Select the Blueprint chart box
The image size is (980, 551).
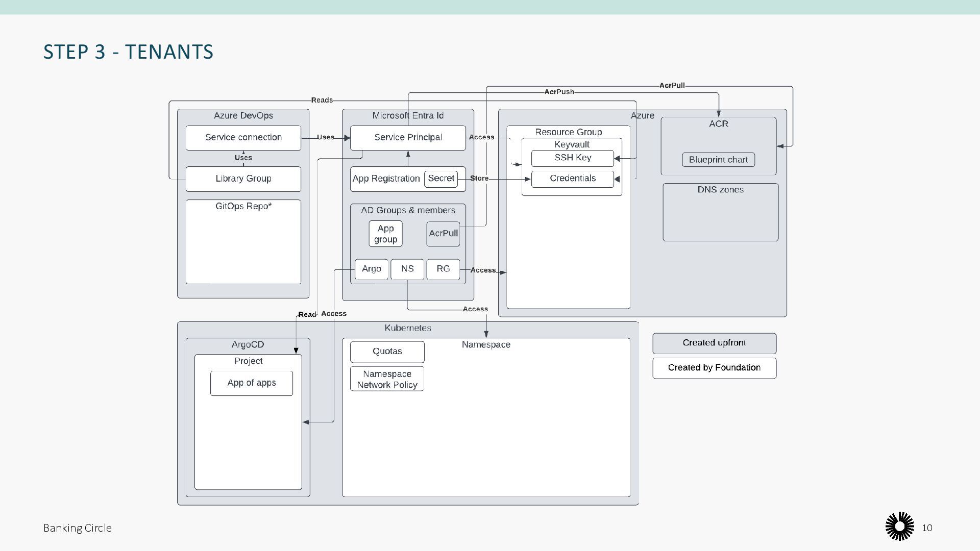pos(718,160)
